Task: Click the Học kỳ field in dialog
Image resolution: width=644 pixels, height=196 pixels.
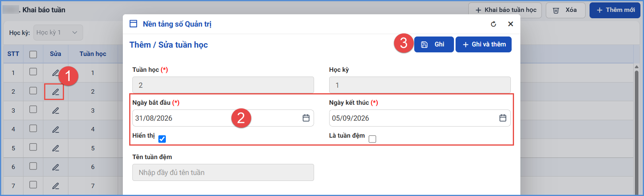Action: [x=420, y=85]
